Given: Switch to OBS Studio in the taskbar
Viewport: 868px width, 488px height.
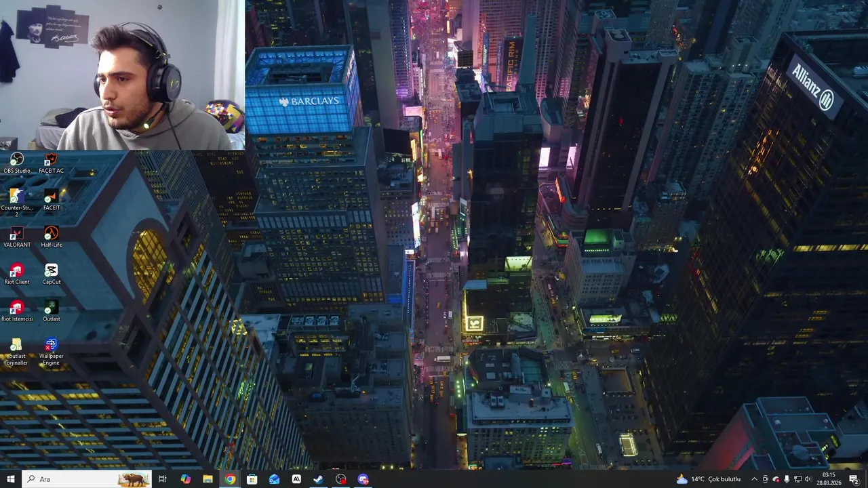Looking at the screenshot, I should coord(340,479).
